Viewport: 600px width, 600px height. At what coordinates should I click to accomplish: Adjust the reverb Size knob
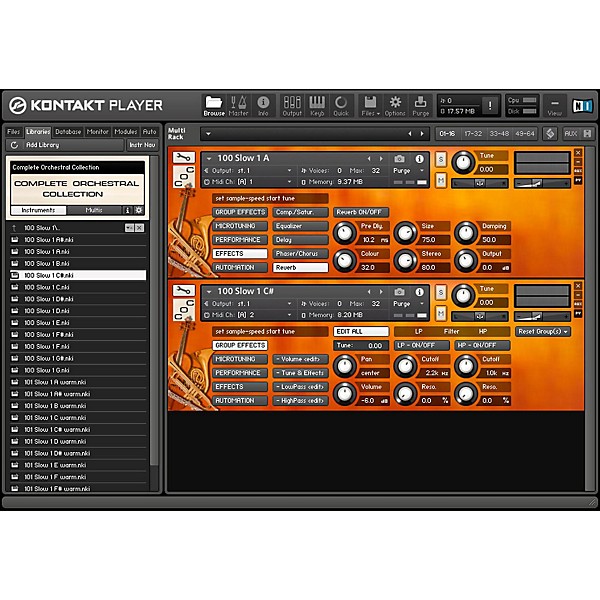coord(405,233)
